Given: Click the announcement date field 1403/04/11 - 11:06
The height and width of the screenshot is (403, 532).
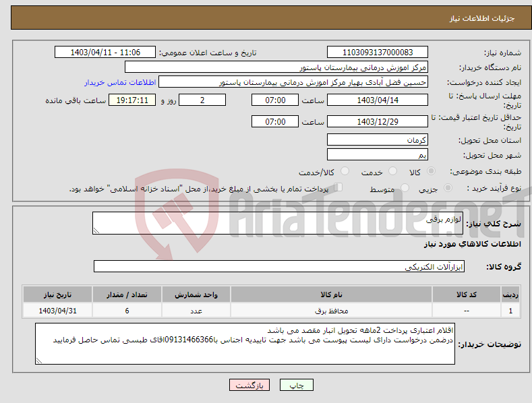Looking at the screenshot, I should click(105, 53).
